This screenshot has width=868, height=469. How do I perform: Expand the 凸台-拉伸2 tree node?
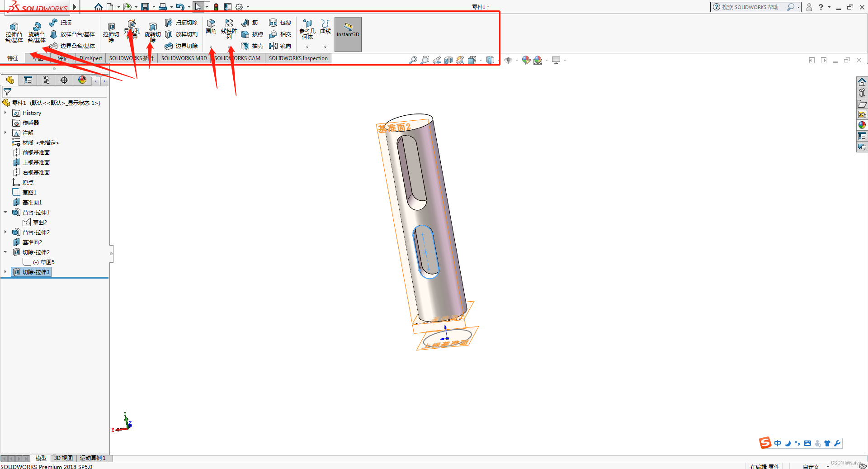click(x=5, y=232)
